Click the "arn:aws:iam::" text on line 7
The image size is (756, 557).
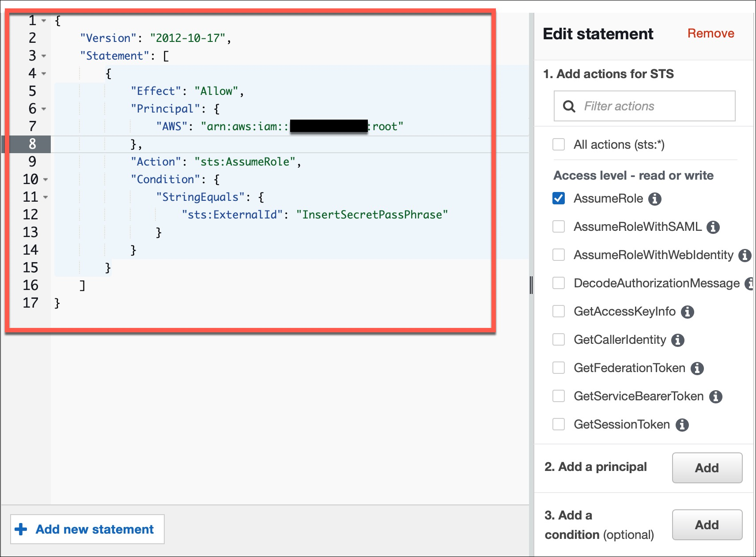point(245,127)
